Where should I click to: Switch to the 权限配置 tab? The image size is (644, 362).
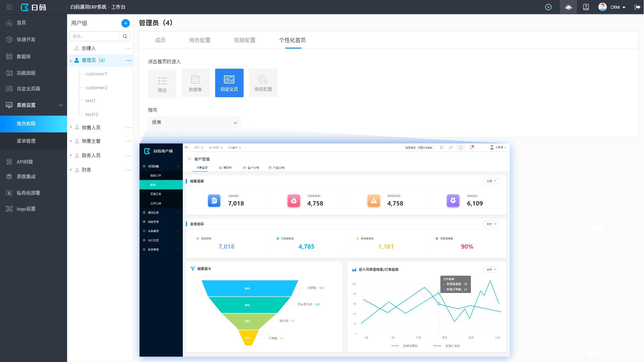tap(245, 40)
